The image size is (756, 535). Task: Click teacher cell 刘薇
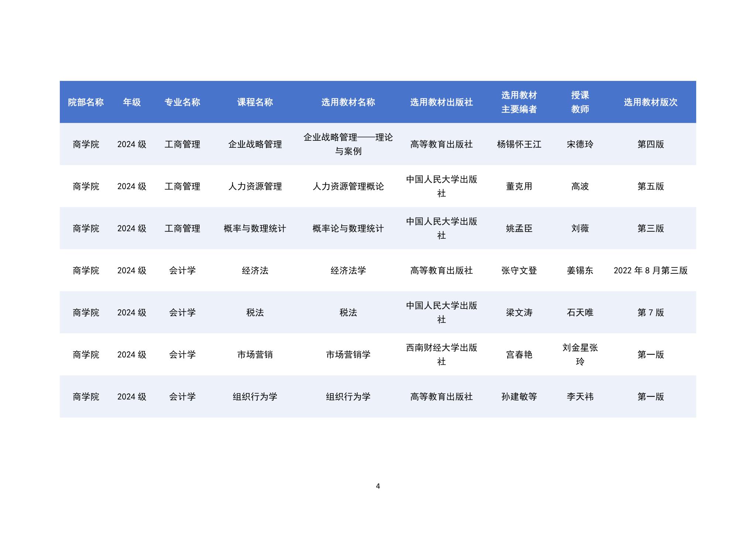tap(580, 229)
